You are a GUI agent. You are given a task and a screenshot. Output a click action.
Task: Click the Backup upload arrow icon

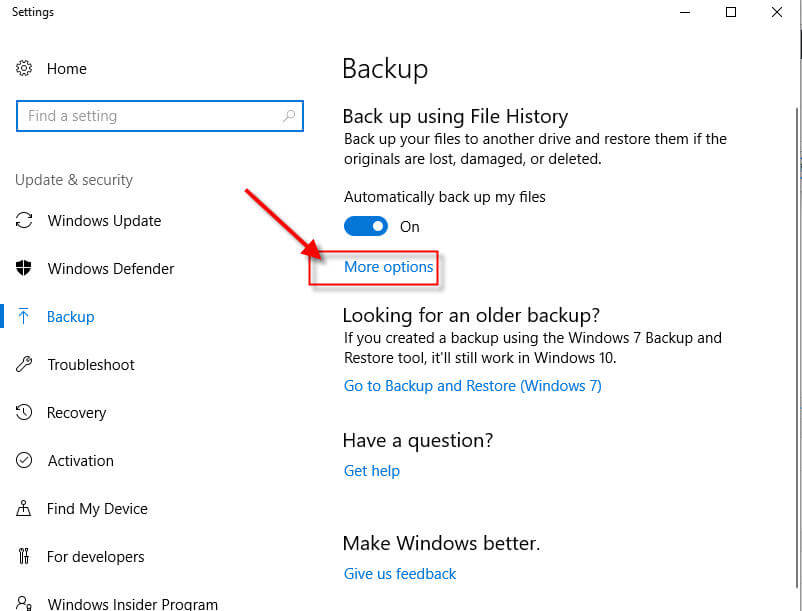[24, 316]
